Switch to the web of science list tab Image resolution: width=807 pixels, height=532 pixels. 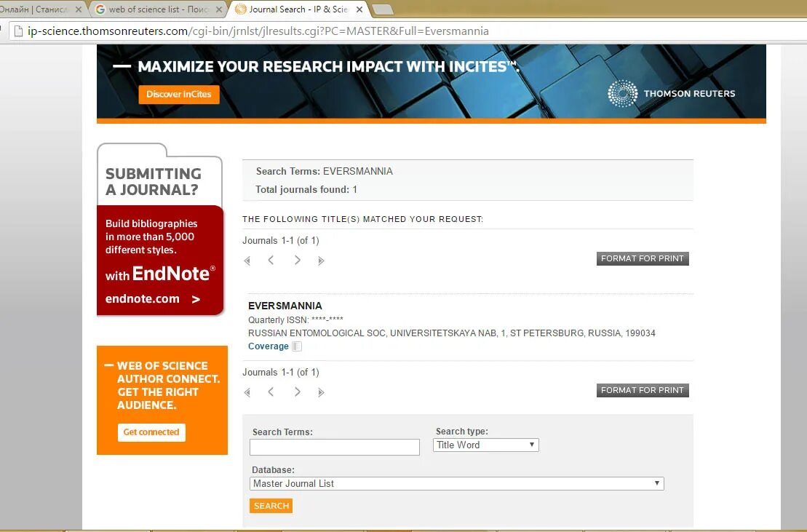tap(153, 9)
